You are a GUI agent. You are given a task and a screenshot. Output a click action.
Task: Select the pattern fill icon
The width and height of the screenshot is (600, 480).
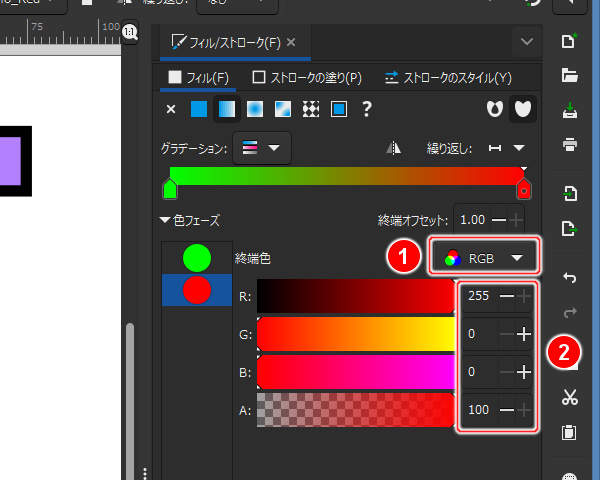311,109
